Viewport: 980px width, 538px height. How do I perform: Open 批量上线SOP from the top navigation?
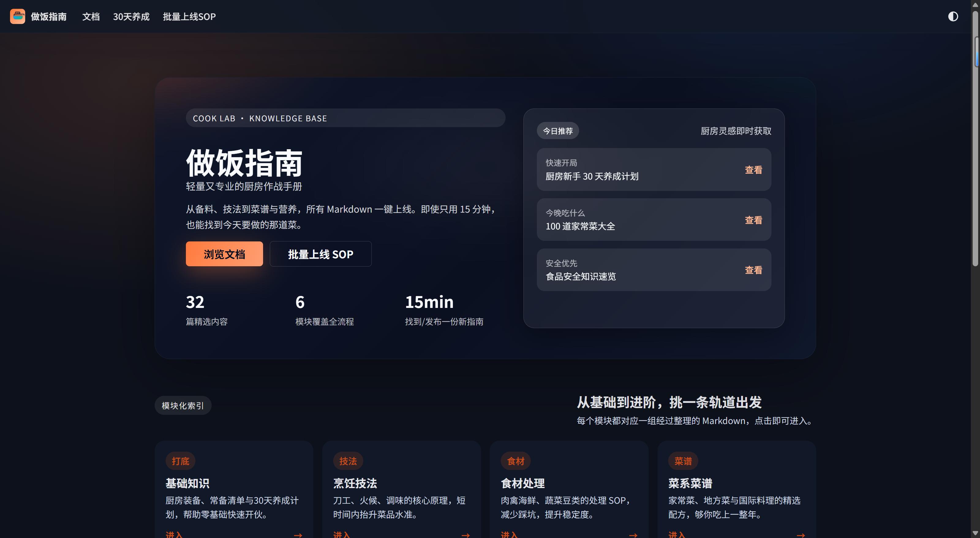pos(189,16)
